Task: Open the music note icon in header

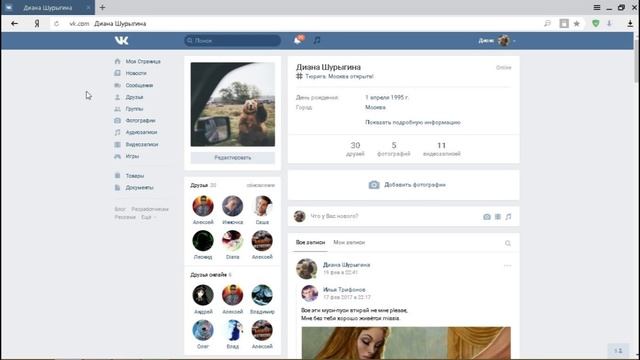Action: click(x=317, y=40)
